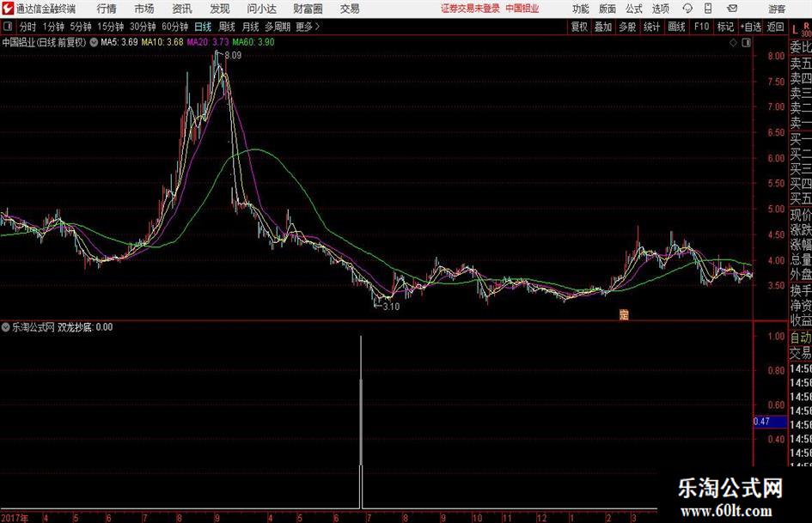Screen dimensions: 812x523
Task: Click the 中国铝业(日线 前复权) chart title
Action: (44, 42)
